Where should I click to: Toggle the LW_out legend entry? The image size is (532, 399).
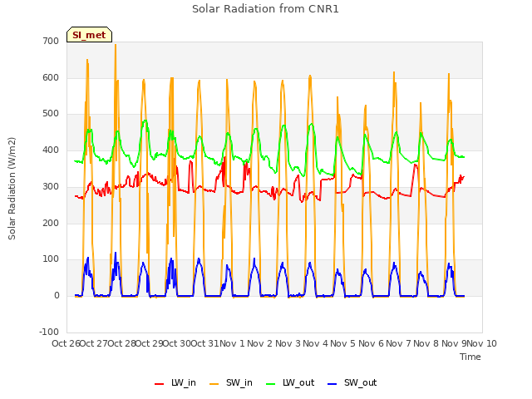(290, 382)
